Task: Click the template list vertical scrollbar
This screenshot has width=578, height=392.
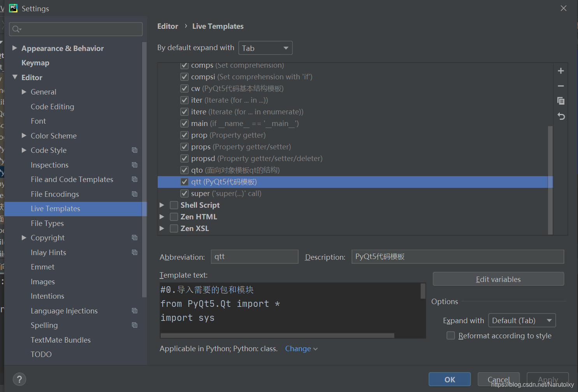Action: click(550, 180)
